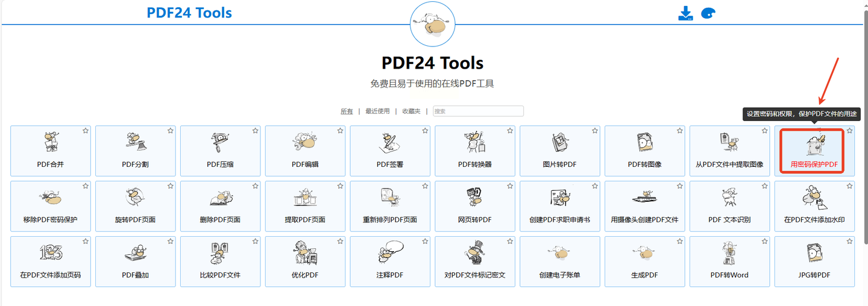This screenshot has width=868, height=306.
Task: Click the 搜索 search input field
Action: click(x=478, y=111)
